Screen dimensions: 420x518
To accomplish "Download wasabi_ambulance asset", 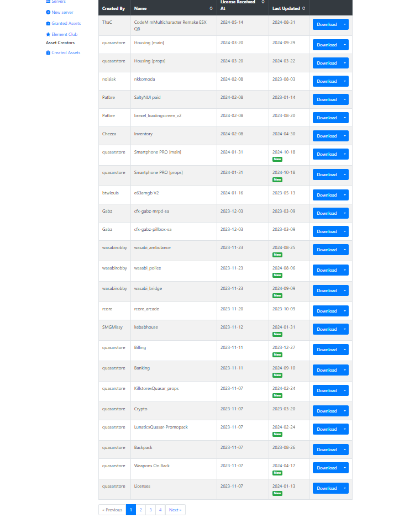I will point(327,250).
